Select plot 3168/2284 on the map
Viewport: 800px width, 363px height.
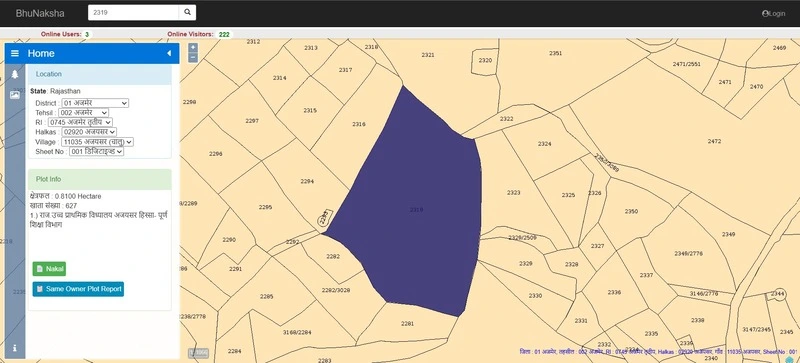[x=297, y=332]
